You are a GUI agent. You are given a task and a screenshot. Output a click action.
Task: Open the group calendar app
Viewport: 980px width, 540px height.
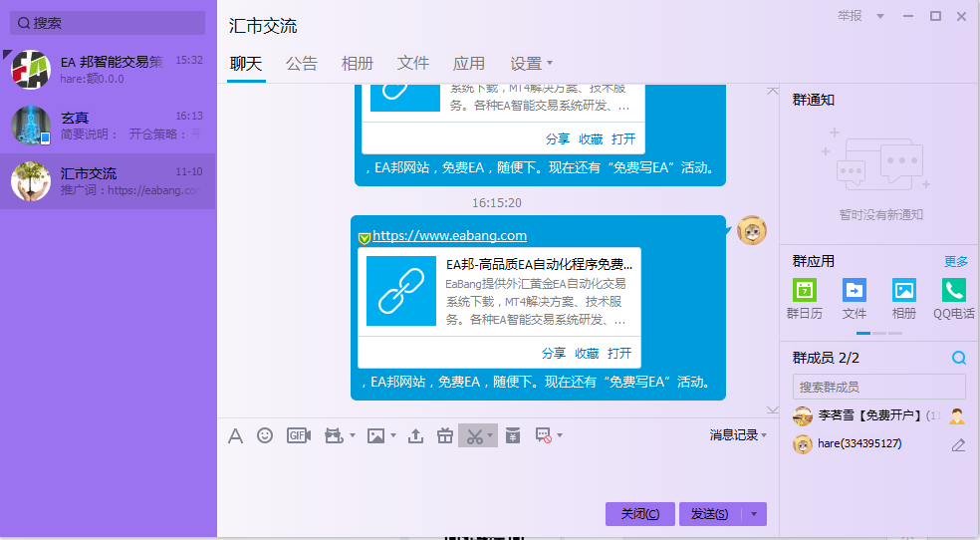click(x=805, y=290)
